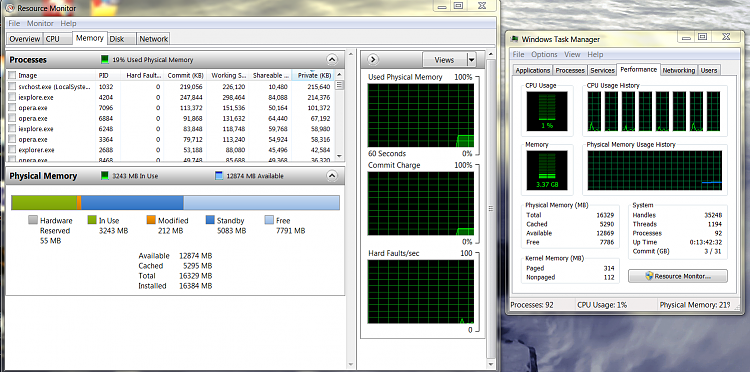Click the light blue Free legend swatch
The image size is (750, 372).
[x=269, y=220]
